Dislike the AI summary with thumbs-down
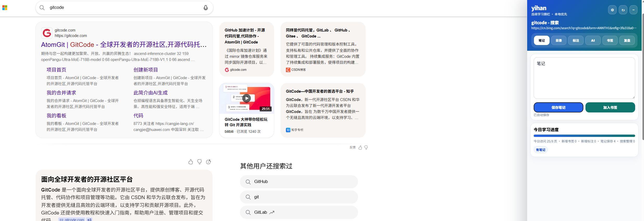 coord(200,162)
